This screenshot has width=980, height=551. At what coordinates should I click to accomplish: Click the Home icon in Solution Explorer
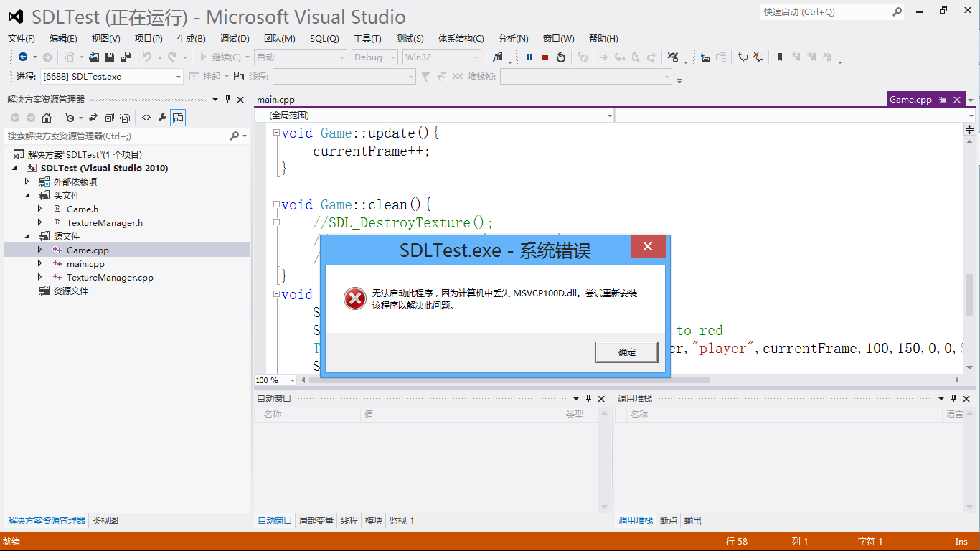pos(47,118)
